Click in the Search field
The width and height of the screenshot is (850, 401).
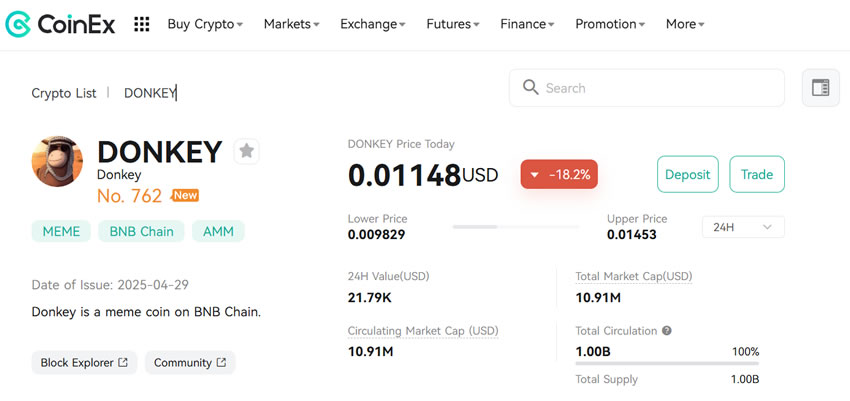[647, 88]
